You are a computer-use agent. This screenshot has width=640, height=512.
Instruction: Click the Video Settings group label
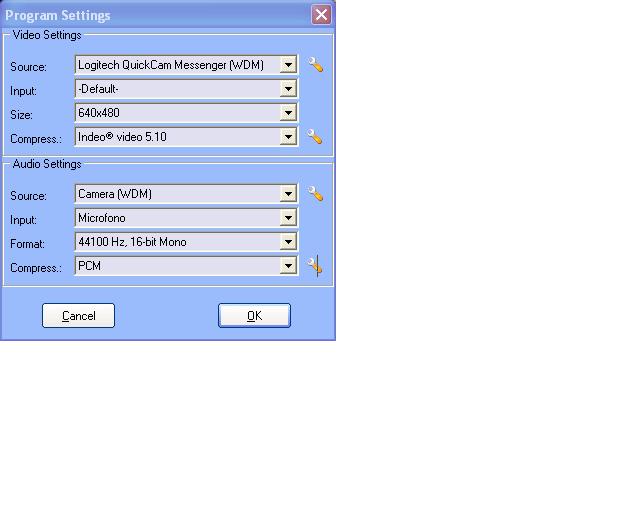[47, 35]
